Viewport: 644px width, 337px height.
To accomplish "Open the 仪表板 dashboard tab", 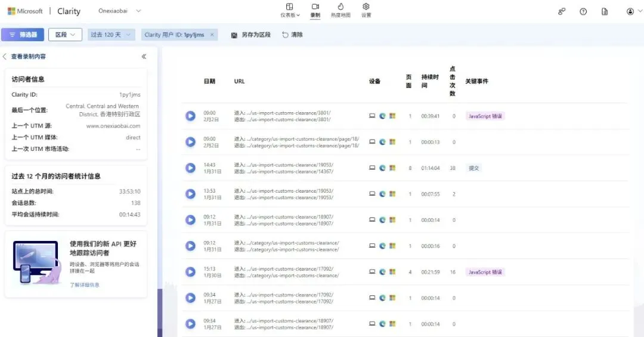I will pos(289,10).
